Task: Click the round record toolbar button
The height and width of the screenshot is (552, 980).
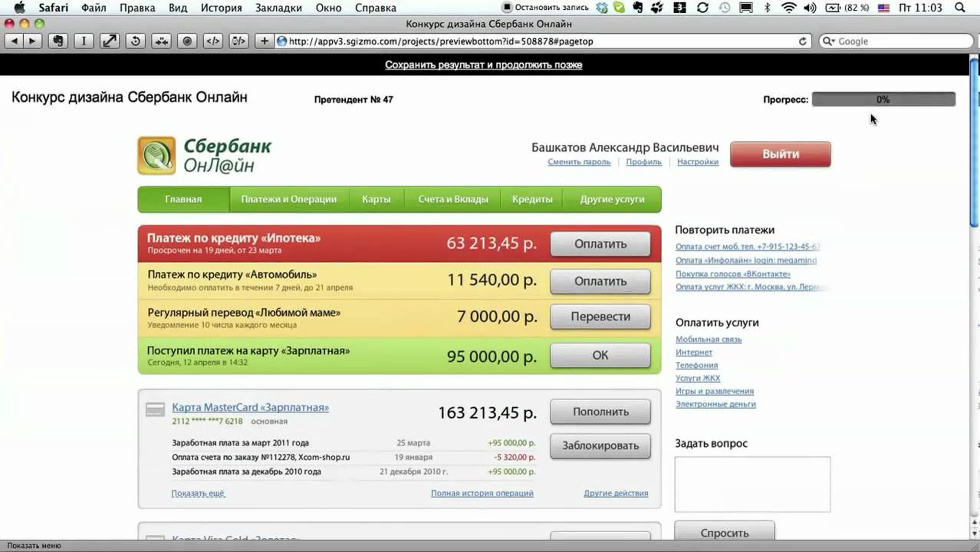Action: pyautogui.click(x=187, y=41)
